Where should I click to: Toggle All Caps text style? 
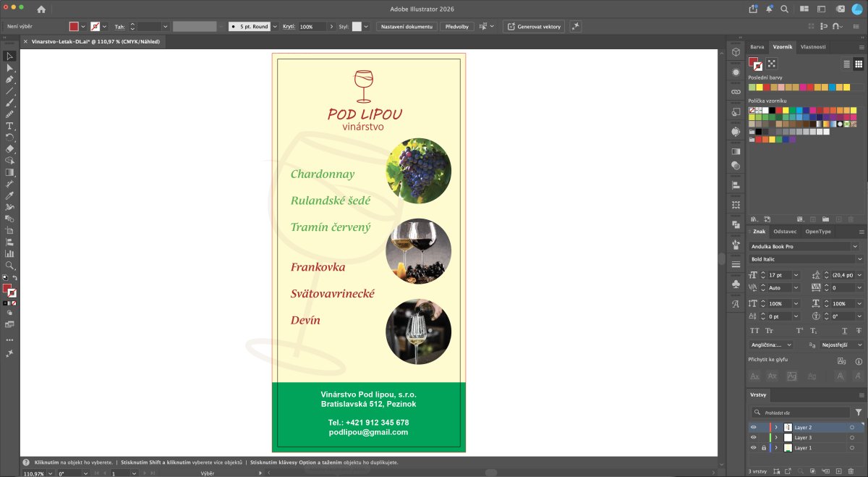tap(754, 331)
